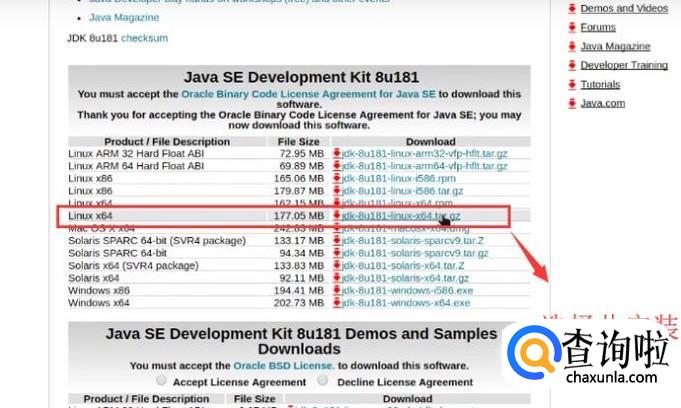The height and width of the screenshot is (408, 681).
Task: Download jdk-8u181-windows-i586.exe
Action: pyautogui.click(x=406, y=290)
